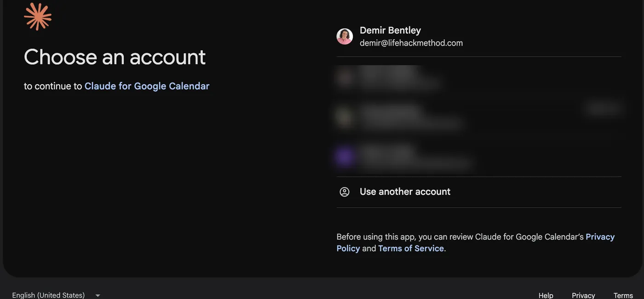Open the Claude for Google Calendar link
The width and height of the screenshot is (644, 299).
(147, 86)
